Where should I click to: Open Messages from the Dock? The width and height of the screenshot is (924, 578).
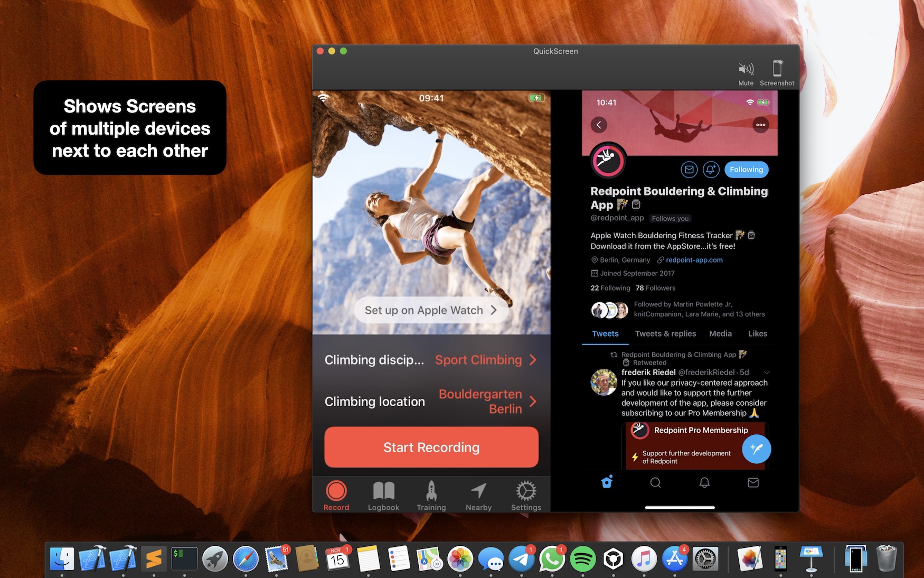coord(491,559)
